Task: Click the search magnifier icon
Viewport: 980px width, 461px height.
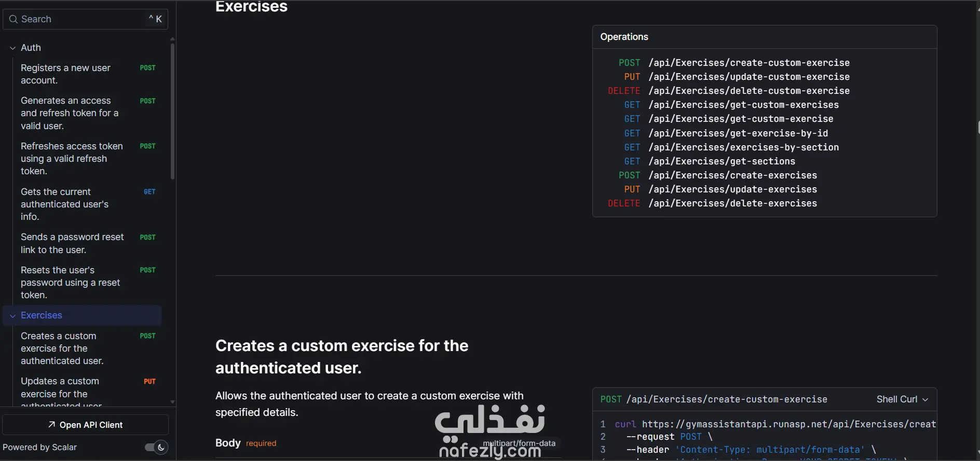Action: pos(13,19)
